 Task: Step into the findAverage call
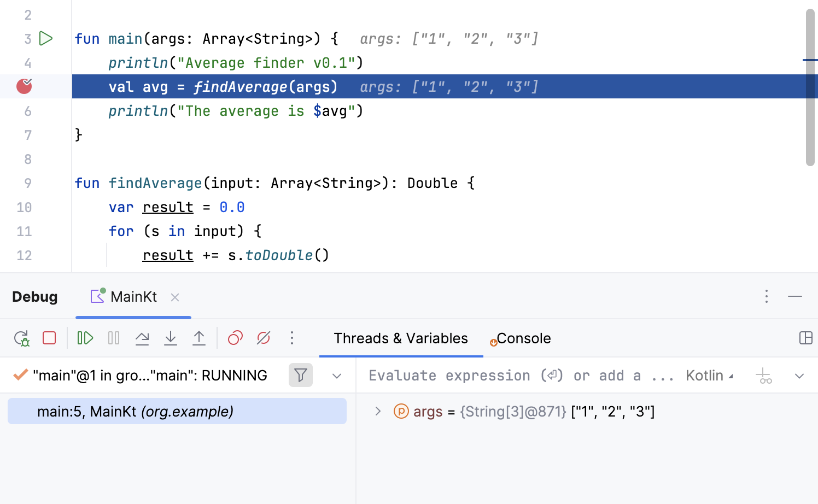point(171,338)
